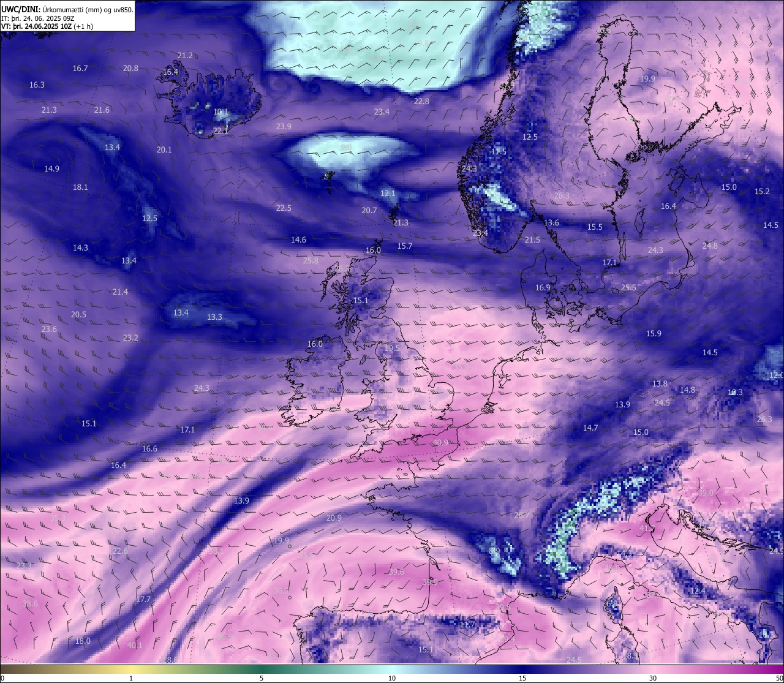
Task: Click the 15.7 value on the map
Action: coord(405,246)
